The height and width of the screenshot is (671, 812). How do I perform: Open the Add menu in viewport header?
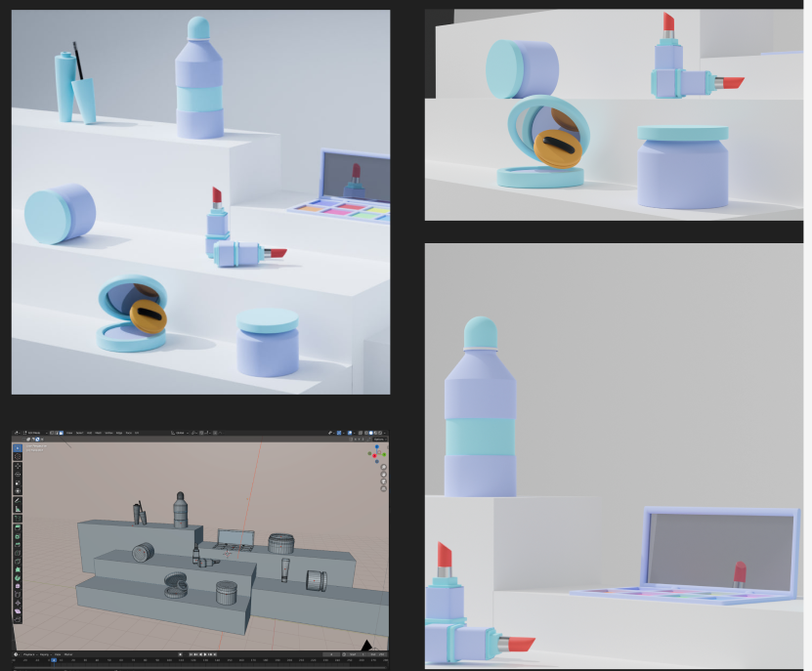90,433
